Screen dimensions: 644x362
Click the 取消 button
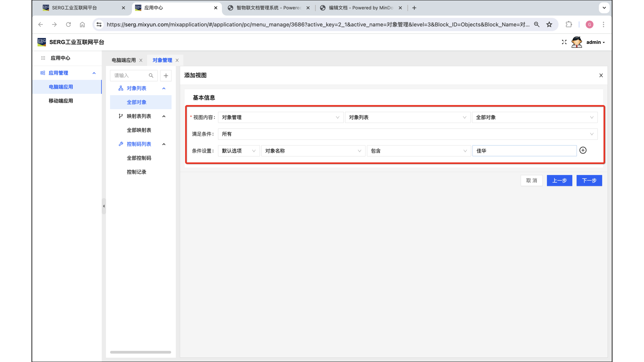531,181
